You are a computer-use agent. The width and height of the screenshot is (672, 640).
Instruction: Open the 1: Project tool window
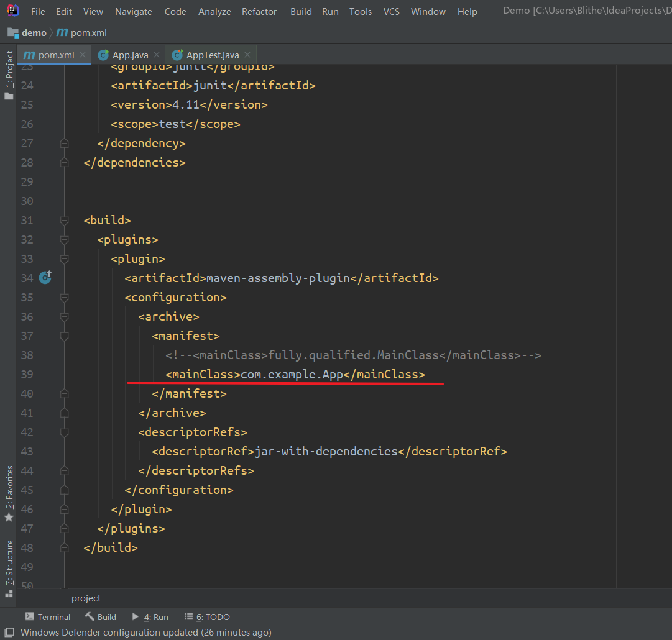pyautogui.click(x=9, y=75)
